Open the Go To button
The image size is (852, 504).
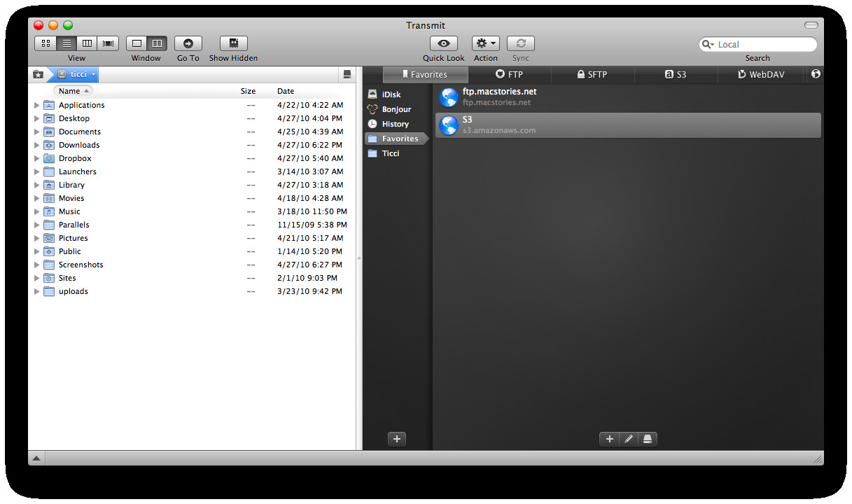point(188,43)
